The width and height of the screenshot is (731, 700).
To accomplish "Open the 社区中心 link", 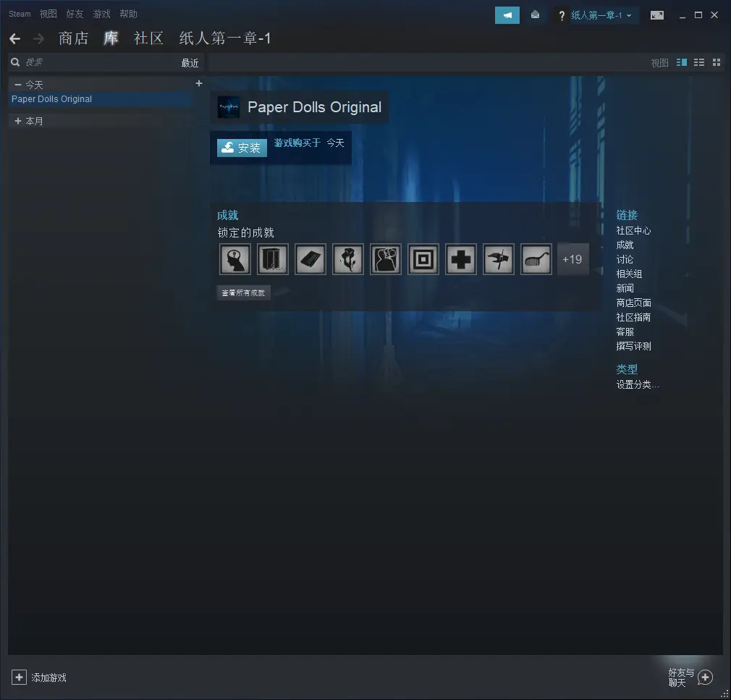I will (633, 231).
